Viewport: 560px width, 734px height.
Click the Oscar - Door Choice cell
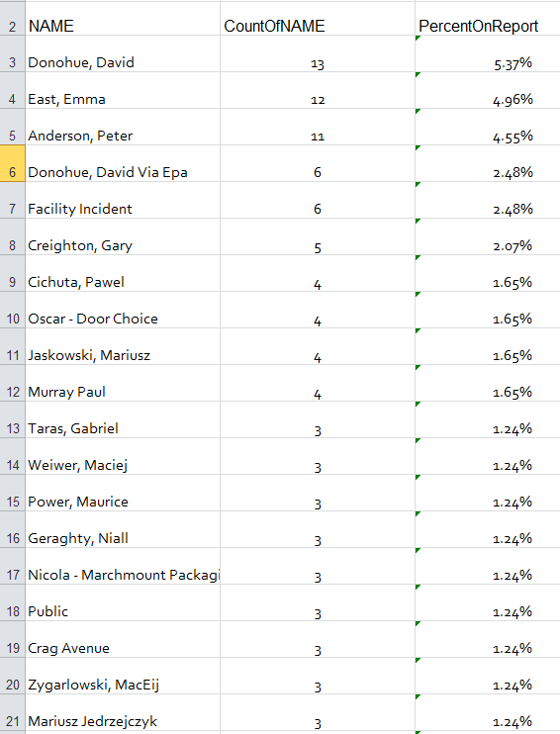123,310
